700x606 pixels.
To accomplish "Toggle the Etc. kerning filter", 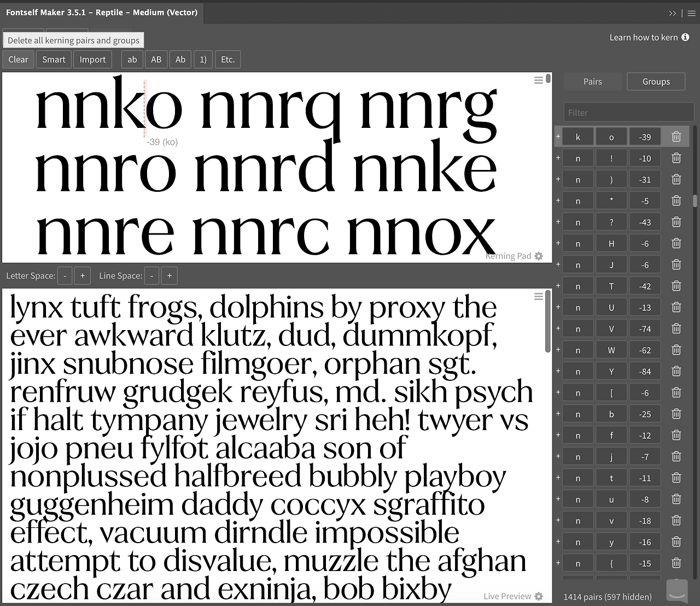I will (227, 59).
